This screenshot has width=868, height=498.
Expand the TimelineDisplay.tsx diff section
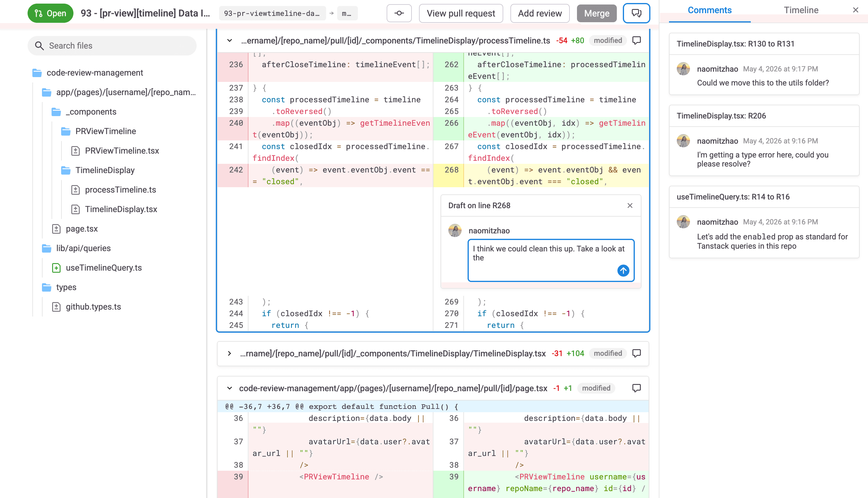[230, 353]
